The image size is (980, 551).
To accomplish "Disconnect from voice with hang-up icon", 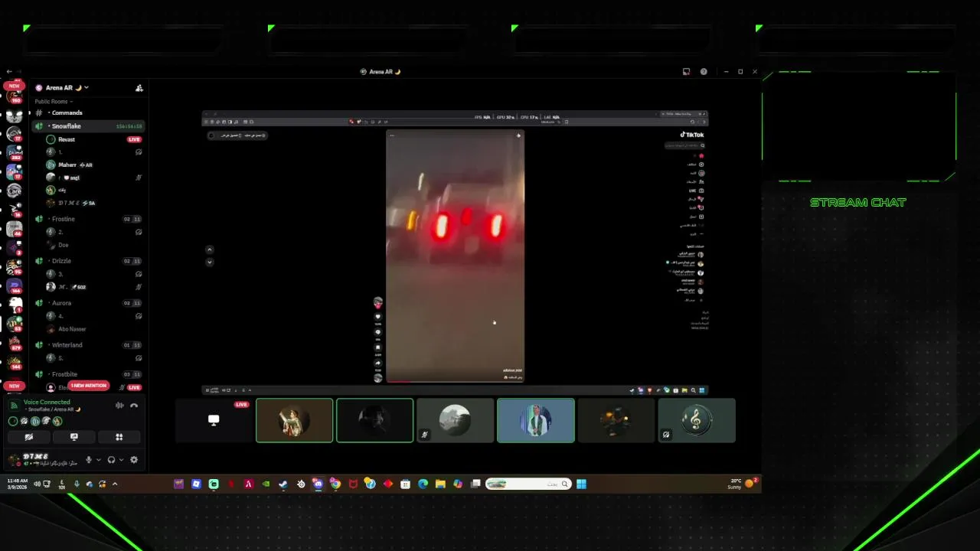I will pos(134,406).
